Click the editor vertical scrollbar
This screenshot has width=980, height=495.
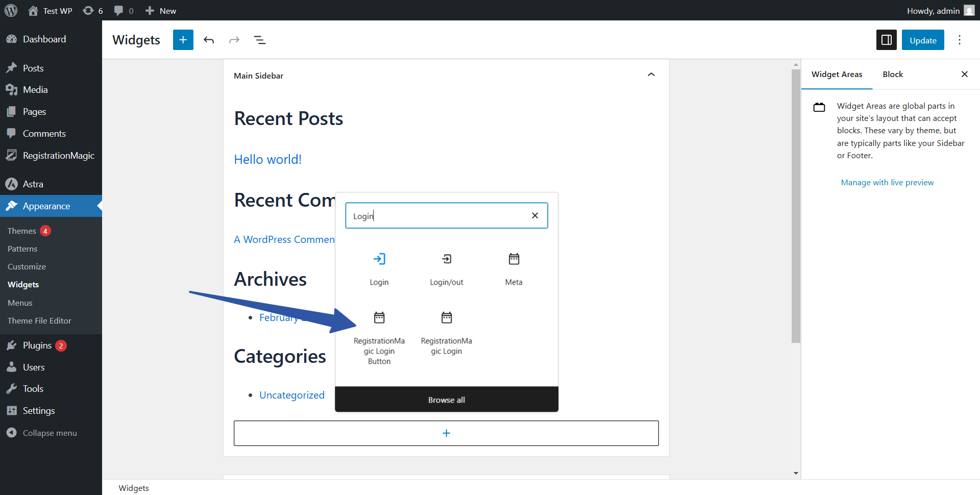coord(795,204)
